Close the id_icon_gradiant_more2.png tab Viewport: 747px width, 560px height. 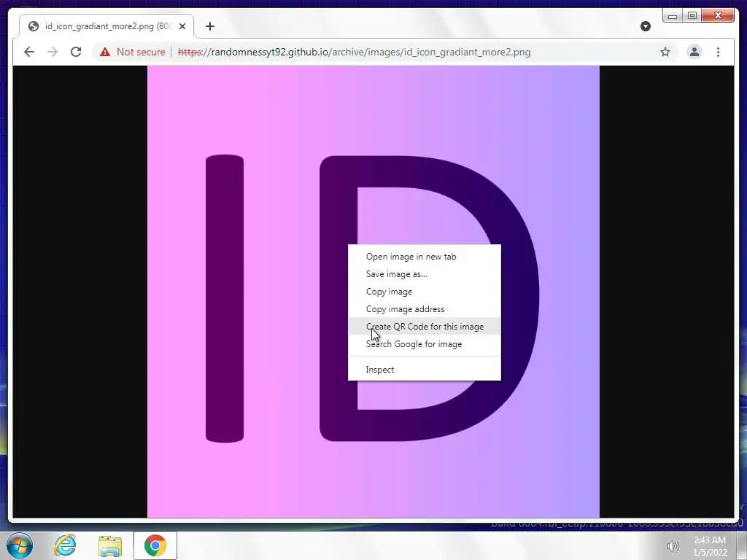(x=182, y=26)
